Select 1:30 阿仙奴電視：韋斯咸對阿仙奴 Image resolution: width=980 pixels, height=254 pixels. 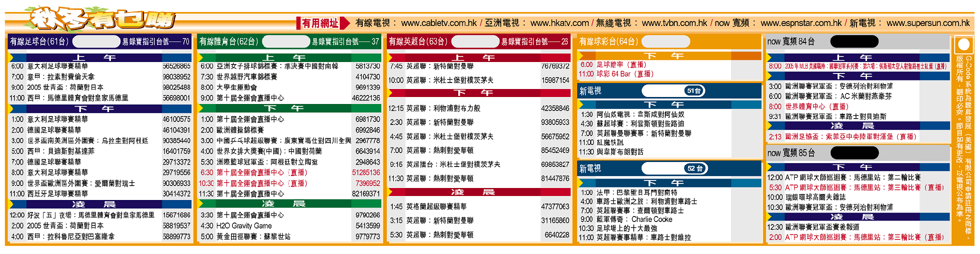[632, 114]
